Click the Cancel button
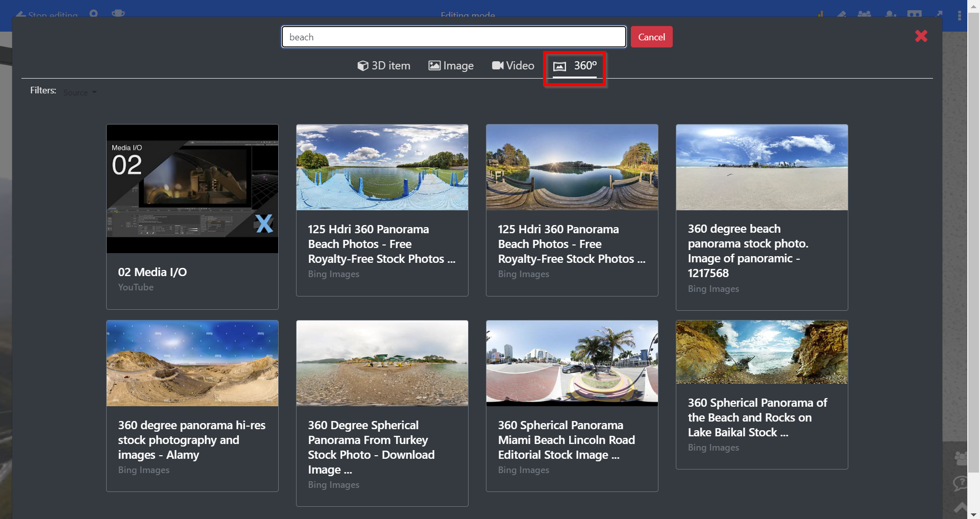 pos(651,37)
